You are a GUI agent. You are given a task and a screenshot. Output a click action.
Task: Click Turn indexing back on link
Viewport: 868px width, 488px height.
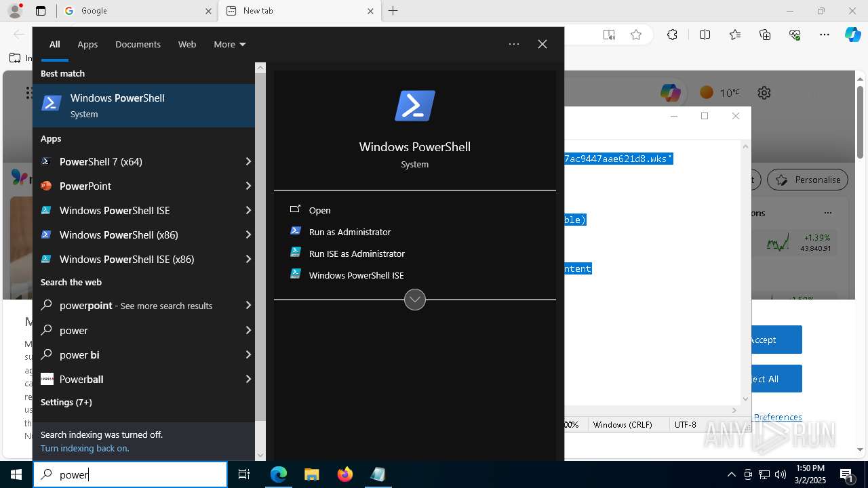click(85, 448)
